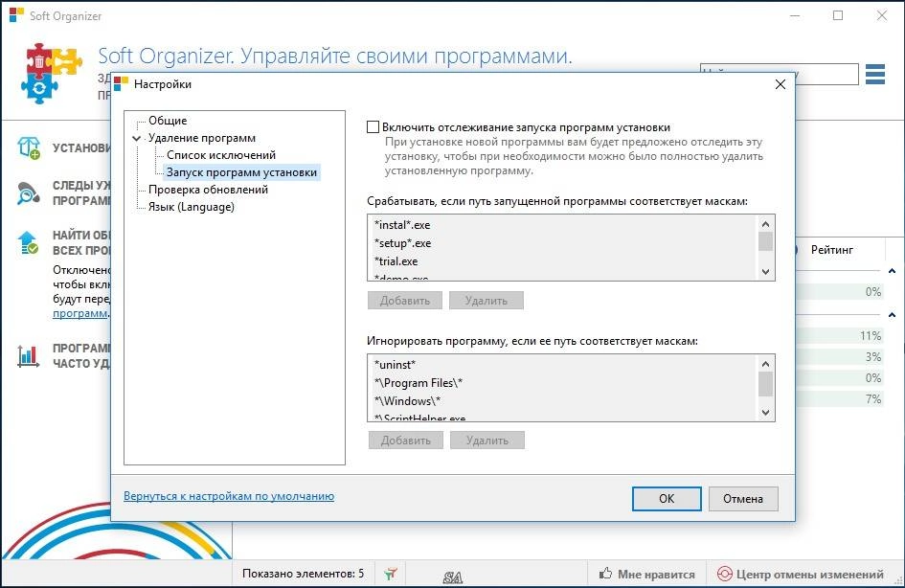Click frequently removed programs chart icon
Viewport: 905px width, 588px height.
pos(29,356)
